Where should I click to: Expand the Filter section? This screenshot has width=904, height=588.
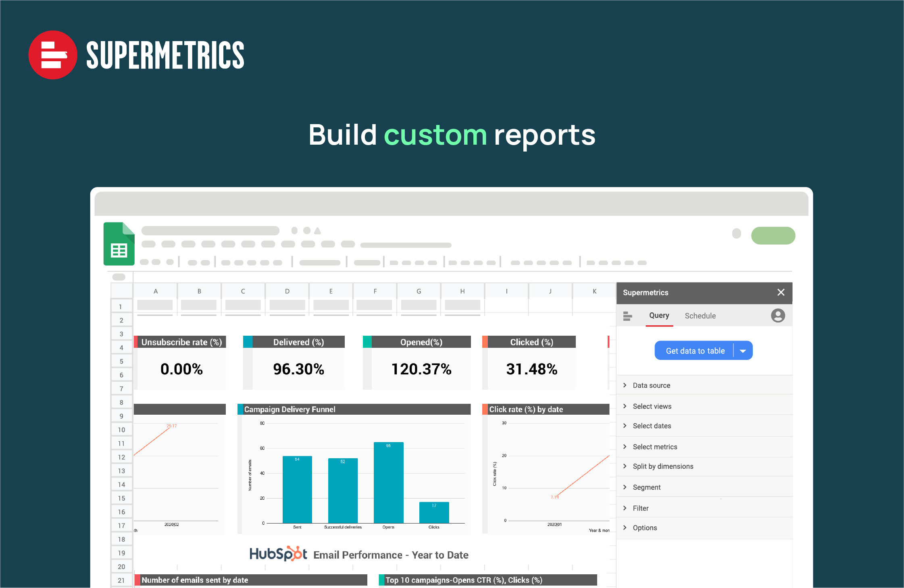coord(641,508)
